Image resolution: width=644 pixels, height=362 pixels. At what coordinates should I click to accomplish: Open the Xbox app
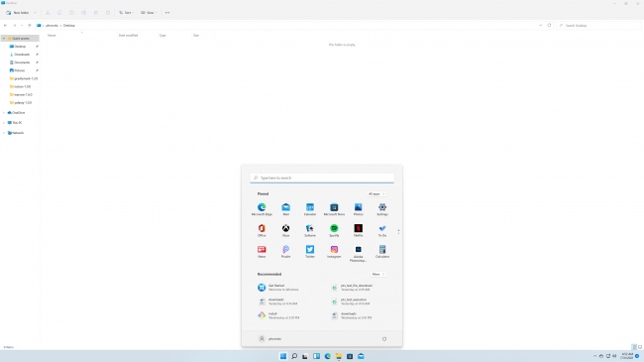(x=286, y=230)
